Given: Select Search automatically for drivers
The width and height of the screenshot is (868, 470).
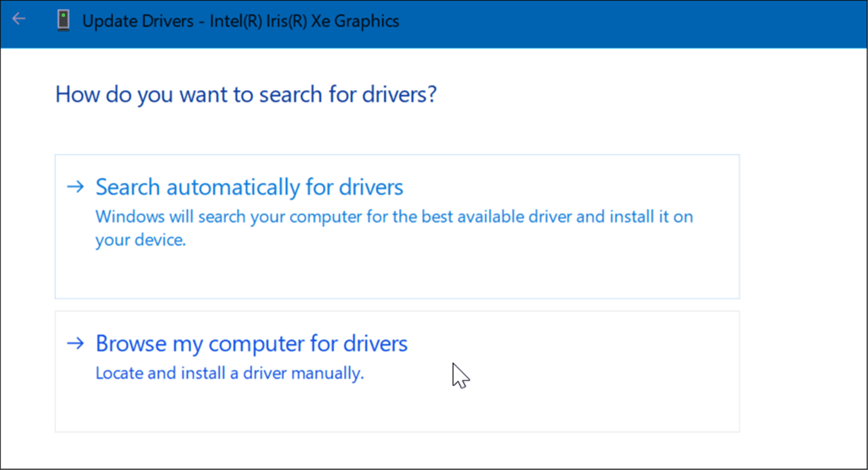Looking at the screenshot, I should 249,187.
